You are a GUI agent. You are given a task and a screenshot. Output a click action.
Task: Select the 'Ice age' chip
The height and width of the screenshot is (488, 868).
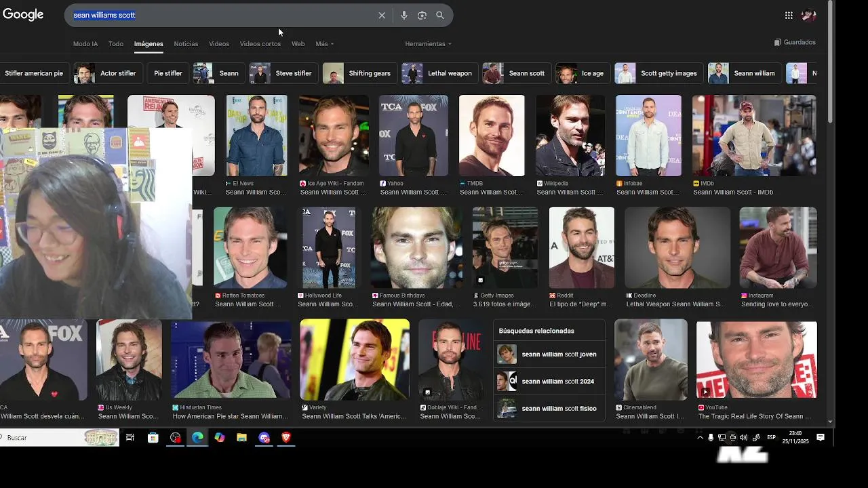pyautogui.click(x=583, y=73)
